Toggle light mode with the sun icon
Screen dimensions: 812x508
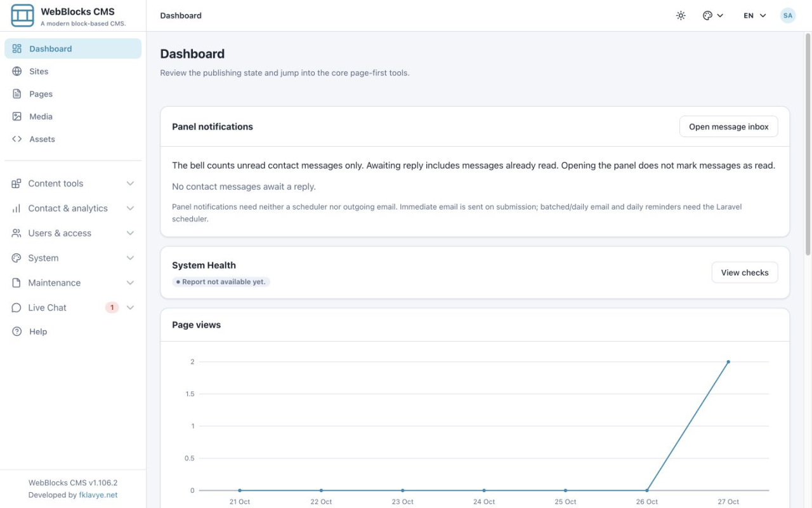(x=681, y=15)
